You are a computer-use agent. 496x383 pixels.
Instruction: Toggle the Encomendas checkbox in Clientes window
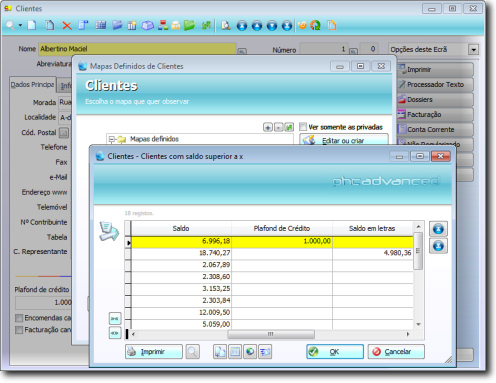(19, 318)
